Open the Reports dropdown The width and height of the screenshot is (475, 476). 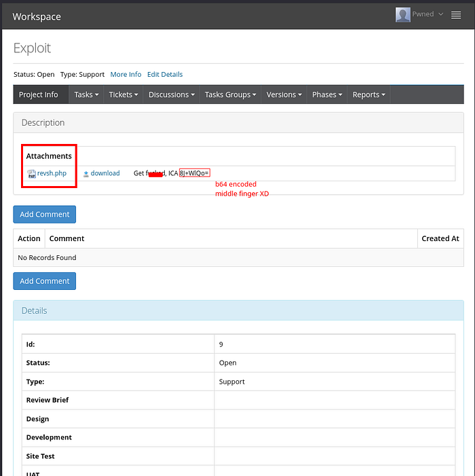pyautogui.click(x=368, y=94)
